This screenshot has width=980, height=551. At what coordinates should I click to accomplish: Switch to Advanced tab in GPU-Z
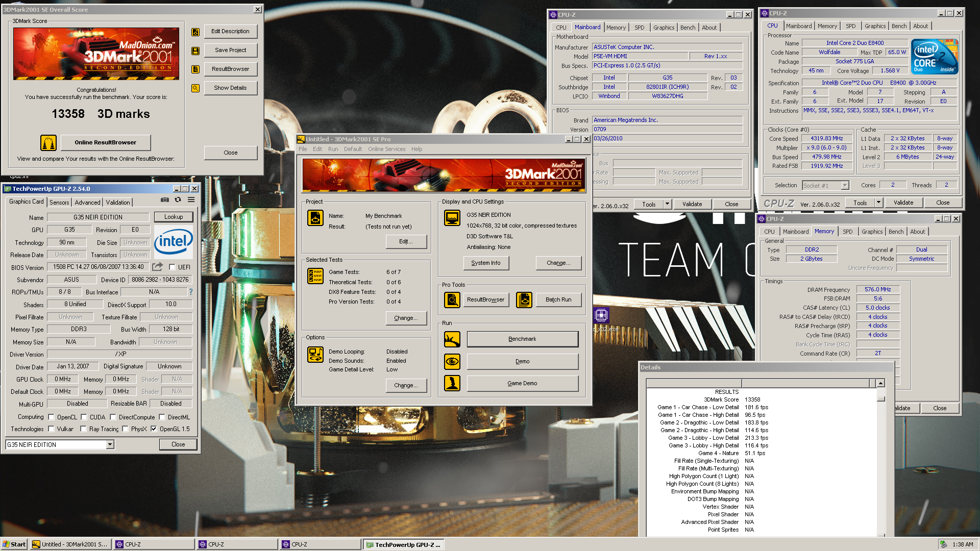[87, 203]
